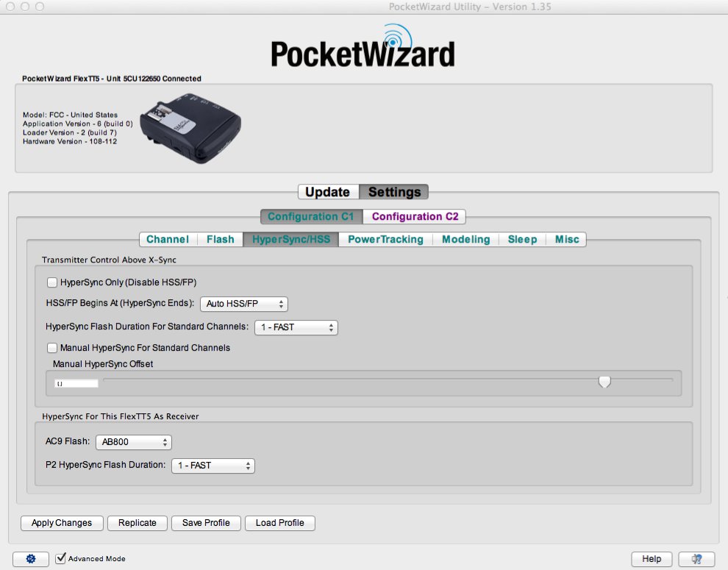Click the Load Profile button
The height and width of the screenshot is (570, 728).
click(x=279, y=523)
